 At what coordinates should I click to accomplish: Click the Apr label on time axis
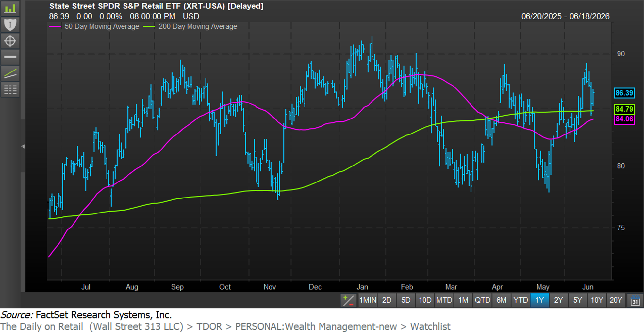[x=497, y=287]
